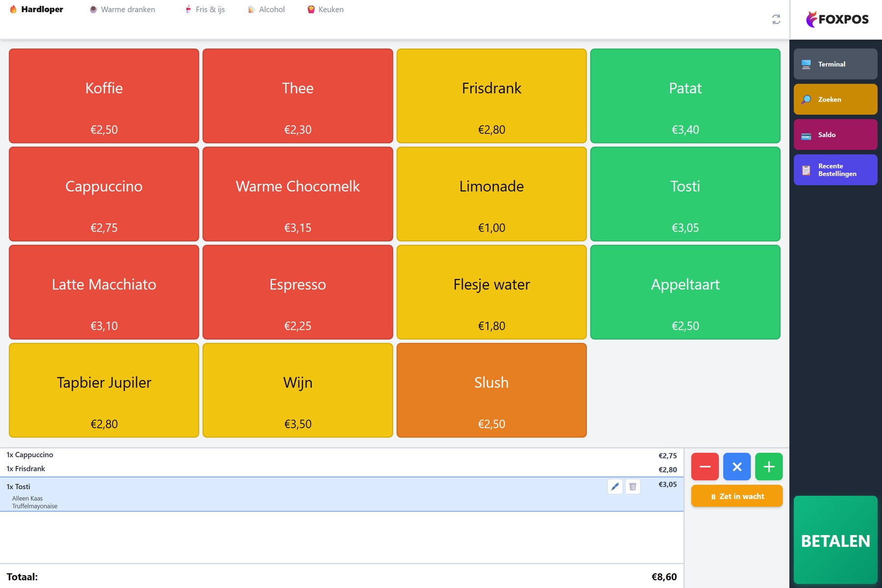Select the Appeltaart tile
882x588 pixels.
(686, 292)
